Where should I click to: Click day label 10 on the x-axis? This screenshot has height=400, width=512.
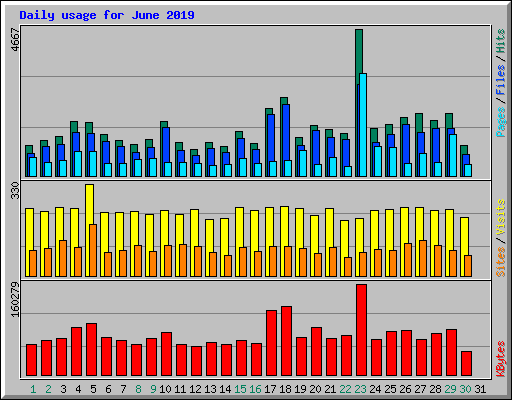[165, 389]
